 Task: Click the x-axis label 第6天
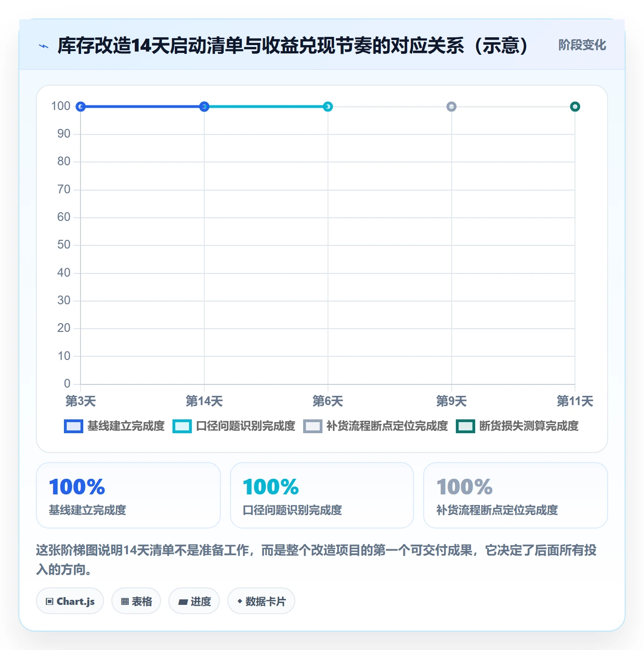click(328, 401)
